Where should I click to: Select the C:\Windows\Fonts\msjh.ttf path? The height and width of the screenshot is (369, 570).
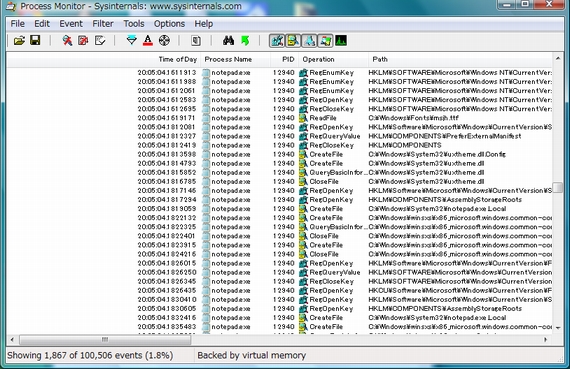coord(414,118)
